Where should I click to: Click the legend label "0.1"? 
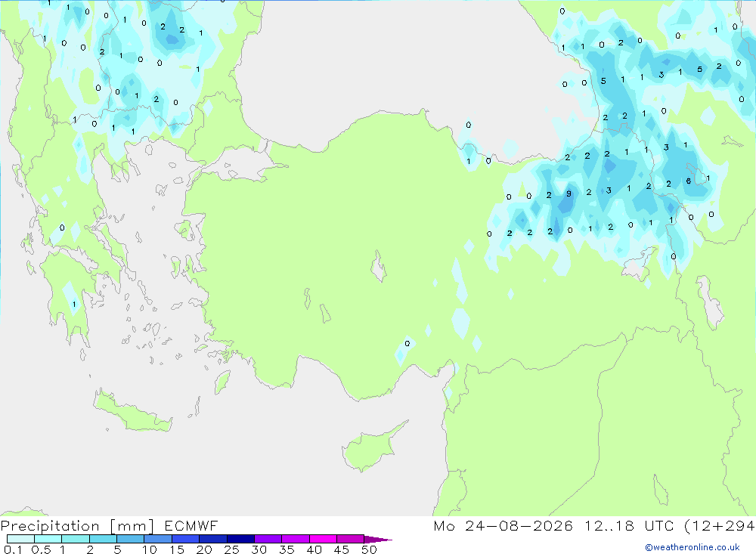click(x=13, y=549)
